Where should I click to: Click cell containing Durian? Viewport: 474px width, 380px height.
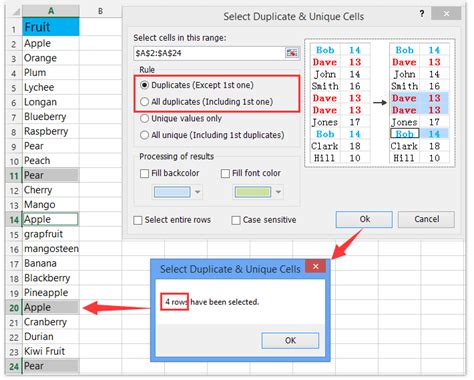(51, 337)
